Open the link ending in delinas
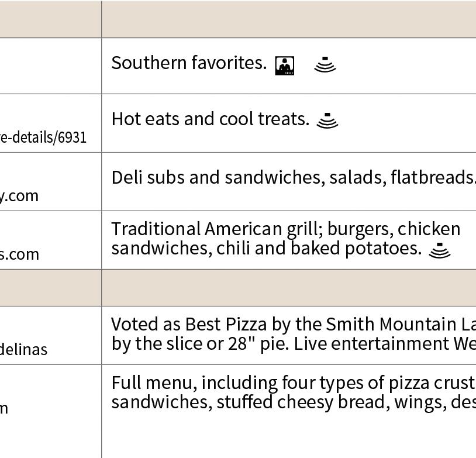Screen dimensions: 476x458 tap(24, 350)
